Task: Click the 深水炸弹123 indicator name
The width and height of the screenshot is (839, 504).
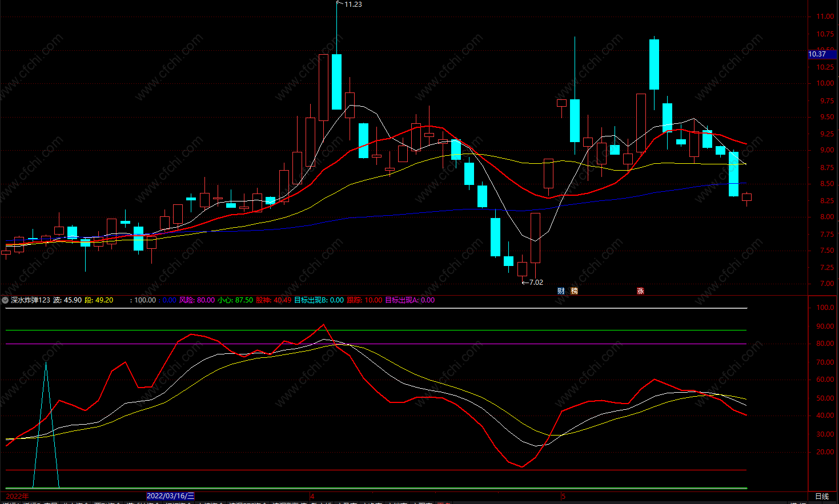Action: (30, 300)
